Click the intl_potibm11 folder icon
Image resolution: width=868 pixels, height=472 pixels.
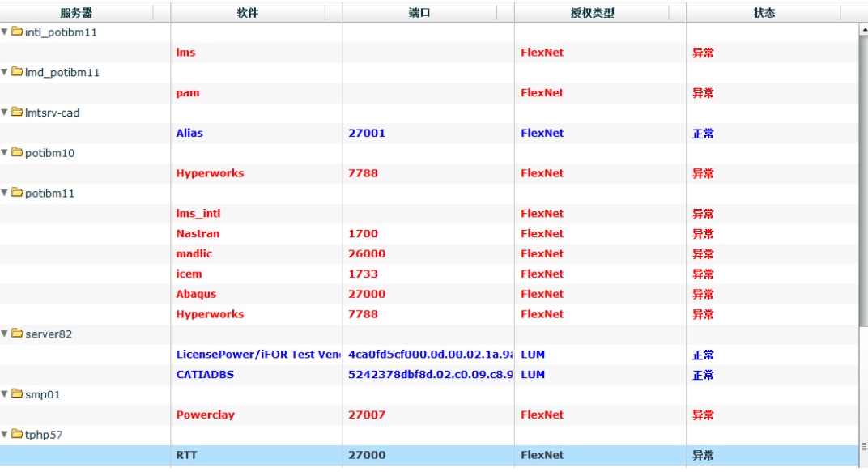click(x=17, y=32)
